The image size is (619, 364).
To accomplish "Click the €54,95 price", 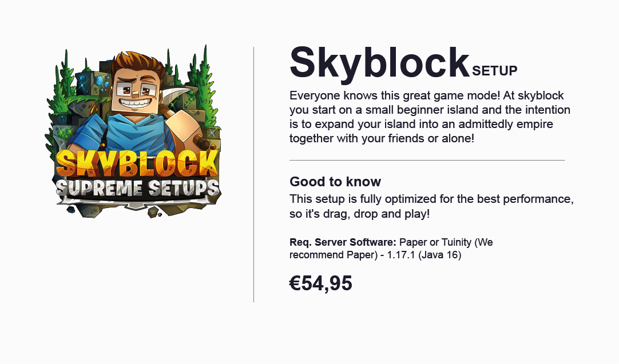I will click(x=320, y=283).
